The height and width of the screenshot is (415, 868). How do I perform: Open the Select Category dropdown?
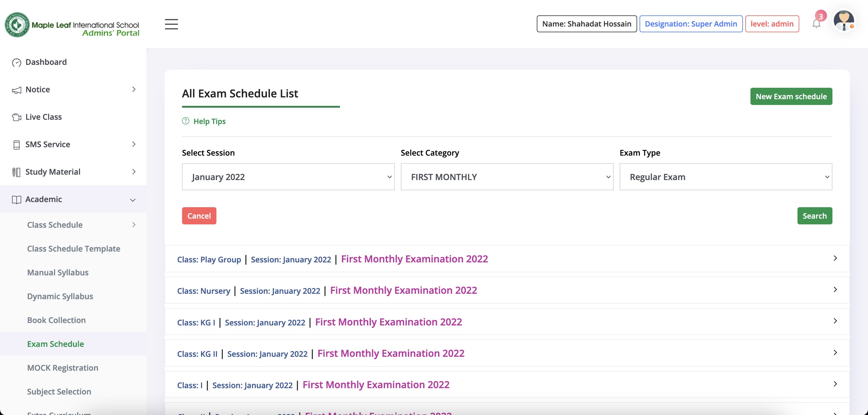pos(507,177)
